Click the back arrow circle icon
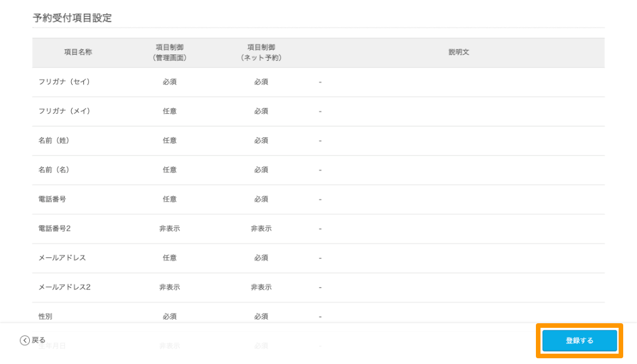 (x=25, y=340)
